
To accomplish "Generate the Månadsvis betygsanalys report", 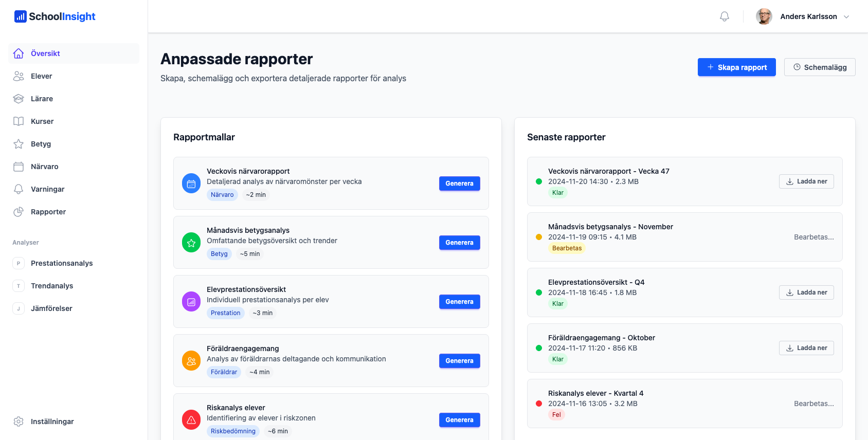I will coord(459,243).
